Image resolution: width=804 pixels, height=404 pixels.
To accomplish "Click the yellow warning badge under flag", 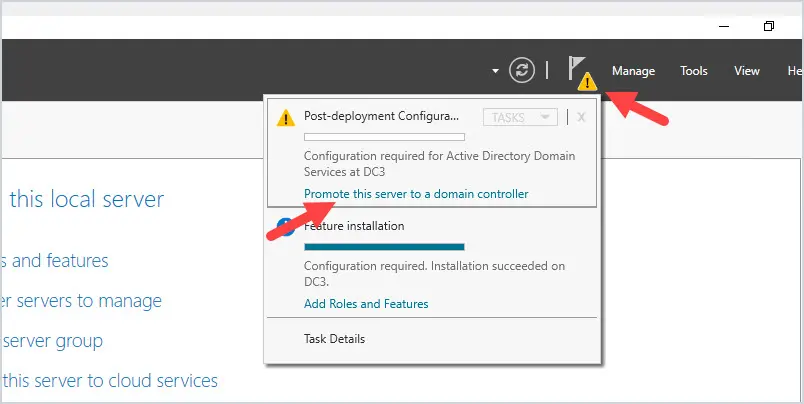I will [587, 82].
